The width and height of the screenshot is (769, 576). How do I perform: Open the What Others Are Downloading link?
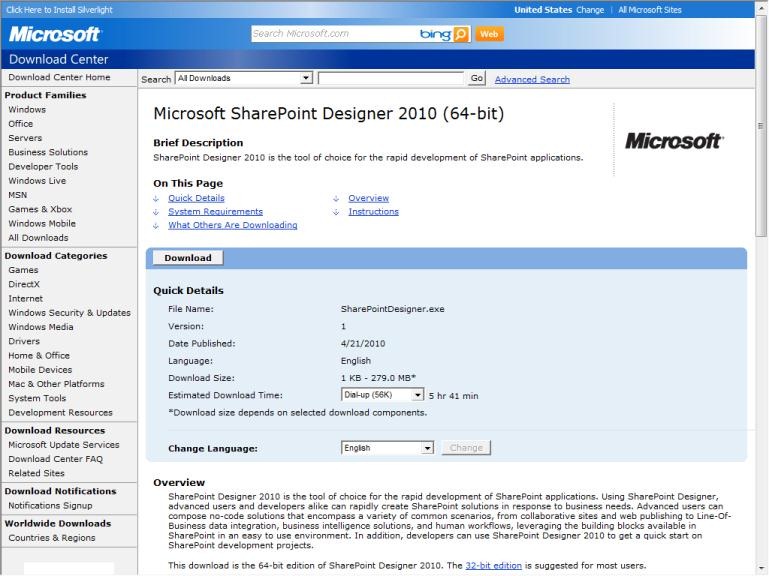232,225
